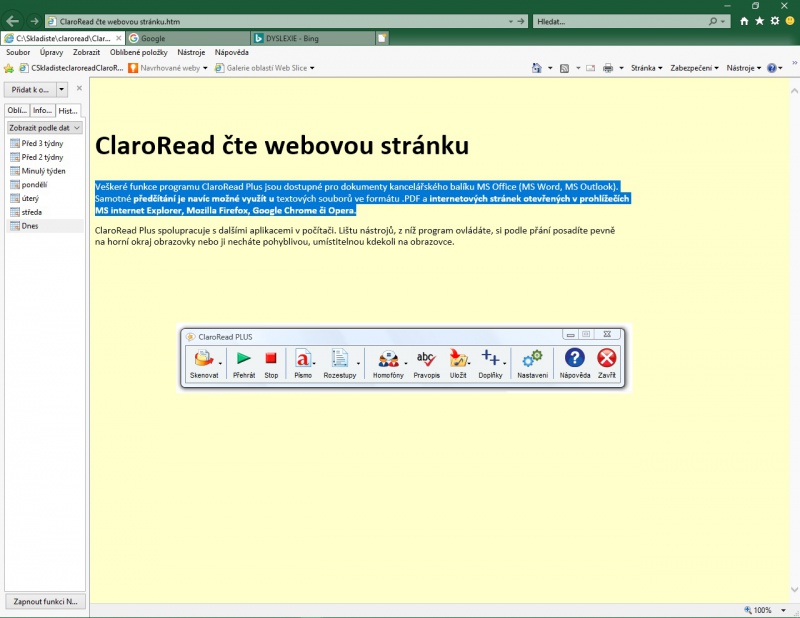Click the printer icon in the command bar
800x618 pixels.
point(608,68)
